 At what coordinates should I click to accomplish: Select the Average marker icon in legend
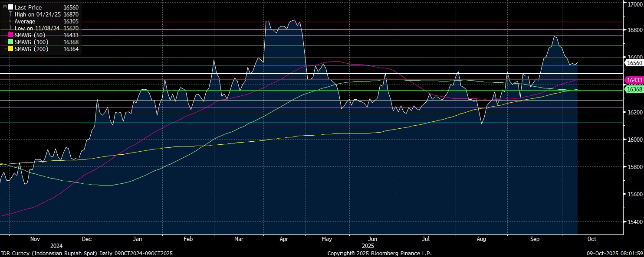(x=10, y=21)
